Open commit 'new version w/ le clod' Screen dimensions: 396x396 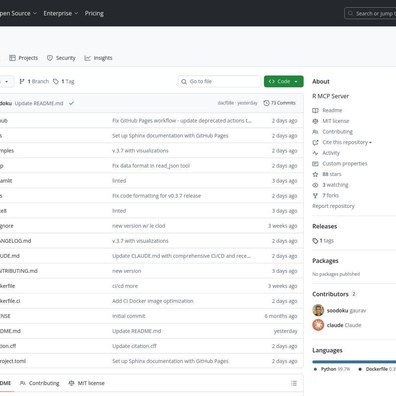click(139, 226)
